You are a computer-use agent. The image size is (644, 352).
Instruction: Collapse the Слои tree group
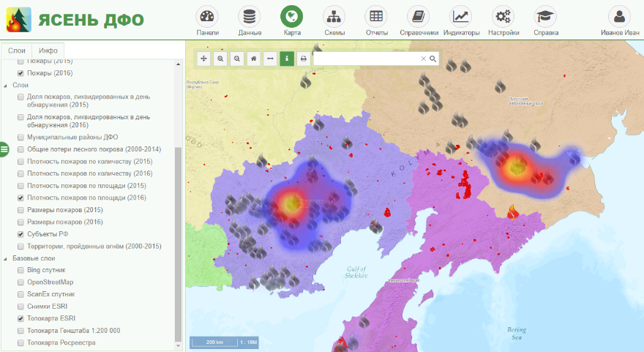pos(6,86)
